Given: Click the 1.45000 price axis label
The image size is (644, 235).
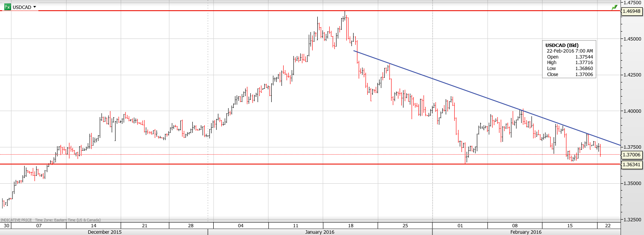Looking at the screenshot, I should tap(632, 39).
